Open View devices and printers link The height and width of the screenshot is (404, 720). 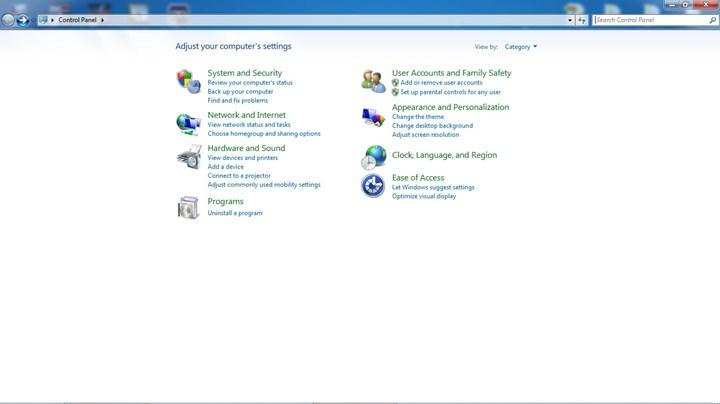243,158
